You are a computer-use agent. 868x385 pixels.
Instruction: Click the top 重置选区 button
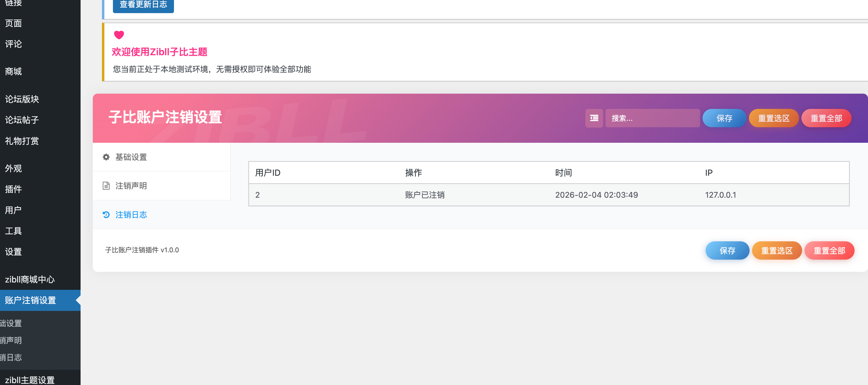(x=773, y=118)
